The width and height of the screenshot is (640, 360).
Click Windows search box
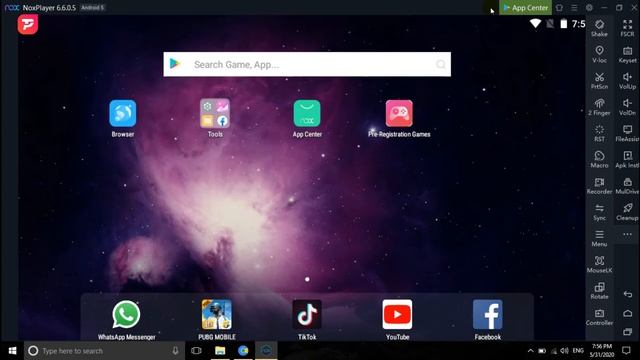104,351
